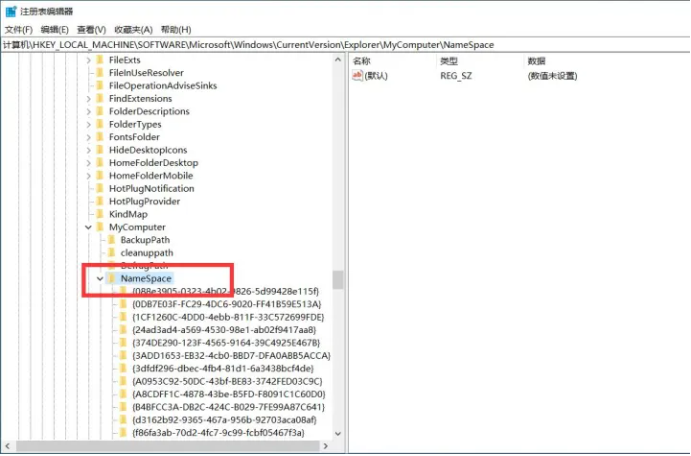Select the cleanuppath key
Viewport: 691px width, 456px height.
pos(147,253)
